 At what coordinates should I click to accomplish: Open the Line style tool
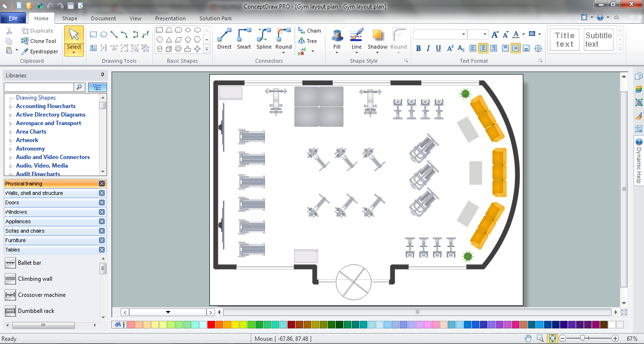357,41
